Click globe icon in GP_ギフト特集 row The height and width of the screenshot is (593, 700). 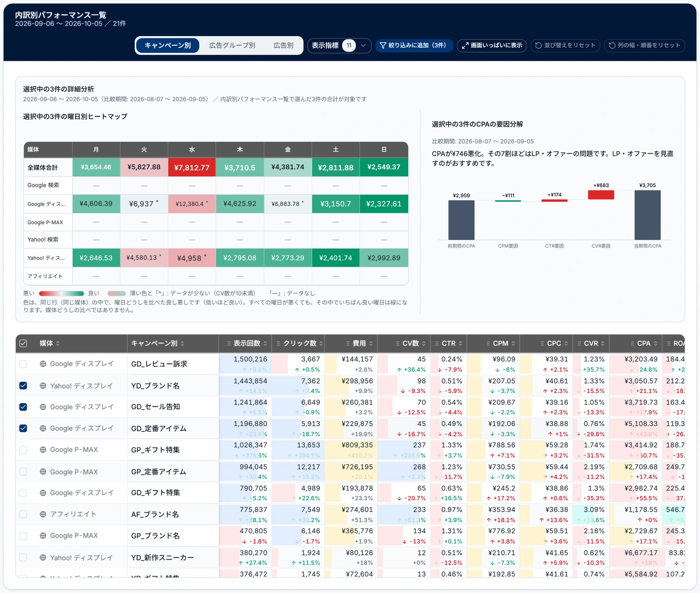pyautogui.click(x=43, y=450)
